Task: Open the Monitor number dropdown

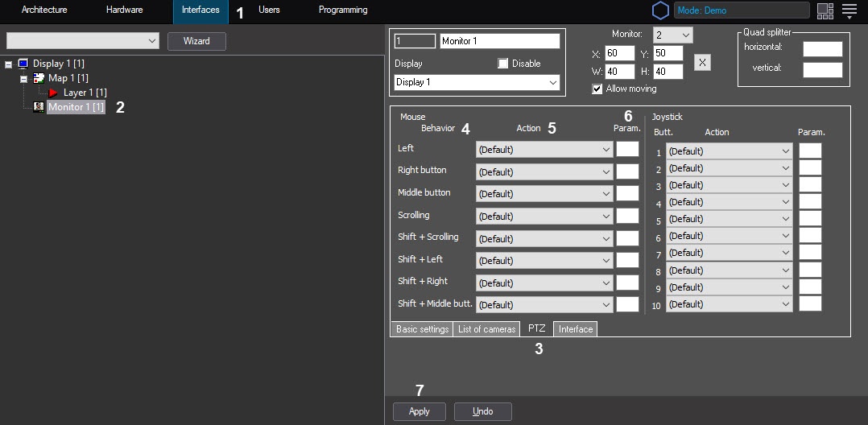Action: click(x=673, y=35)
